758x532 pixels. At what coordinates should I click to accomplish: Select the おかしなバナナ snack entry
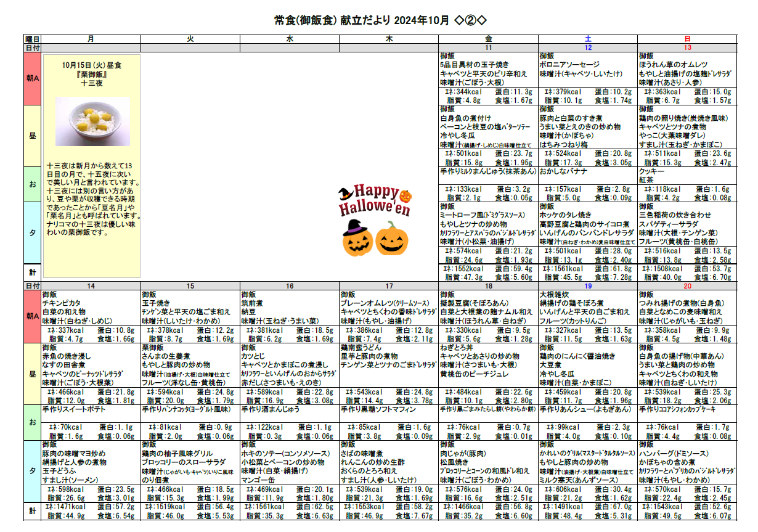point(563,171)
